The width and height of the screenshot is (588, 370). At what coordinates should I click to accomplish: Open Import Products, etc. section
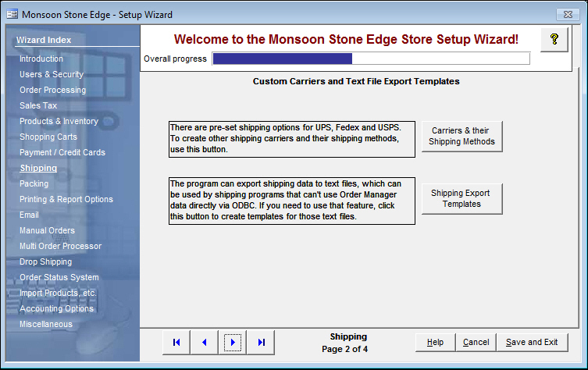[58, 294]
